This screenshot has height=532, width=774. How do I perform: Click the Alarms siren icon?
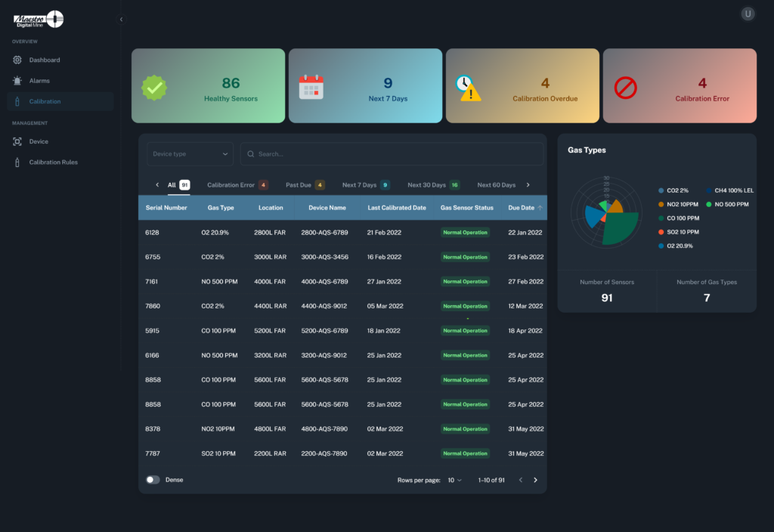[x=17, y=81]
